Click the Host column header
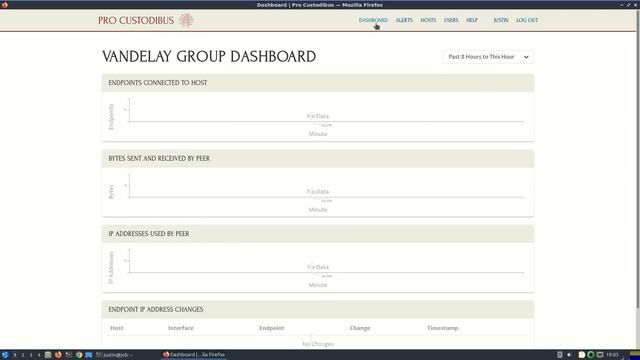 coord(117,328)
